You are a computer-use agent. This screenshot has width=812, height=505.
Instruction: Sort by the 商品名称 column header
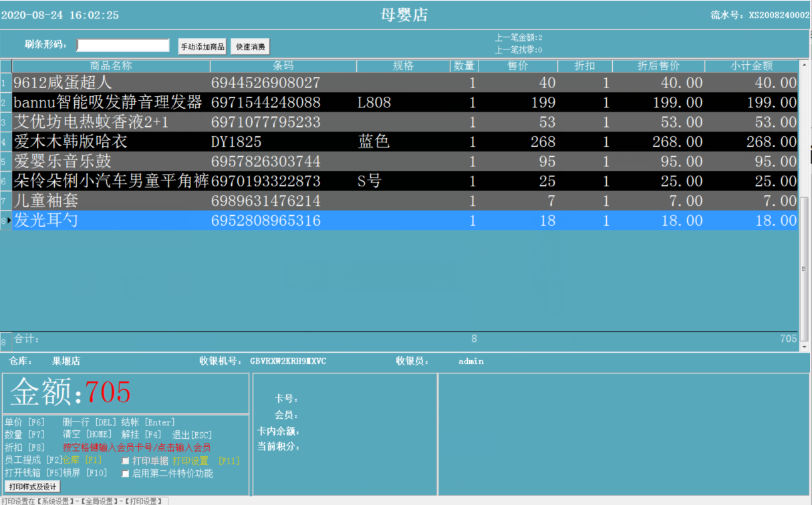click(x=111, y=65)
